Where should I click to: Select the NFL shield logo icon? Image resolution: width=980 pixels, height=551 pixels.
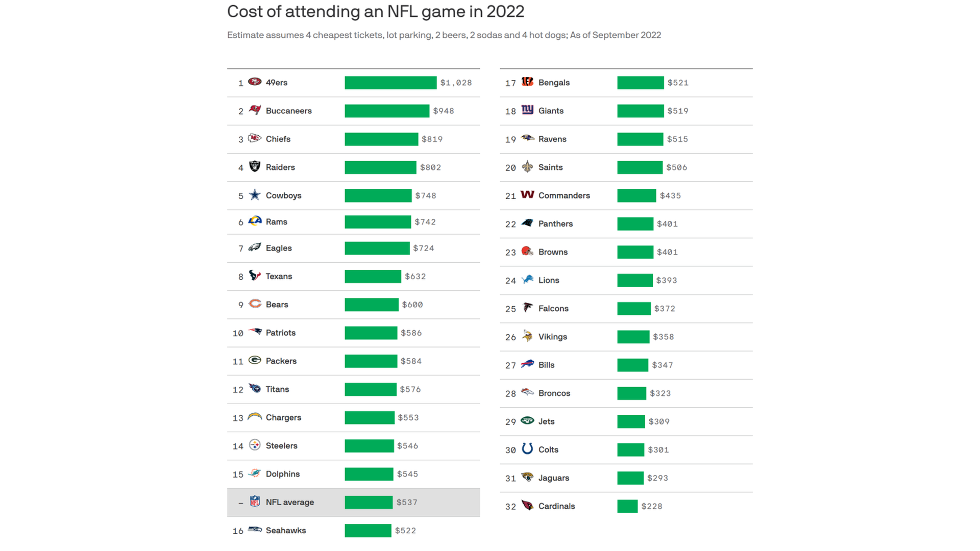(255, 502)
